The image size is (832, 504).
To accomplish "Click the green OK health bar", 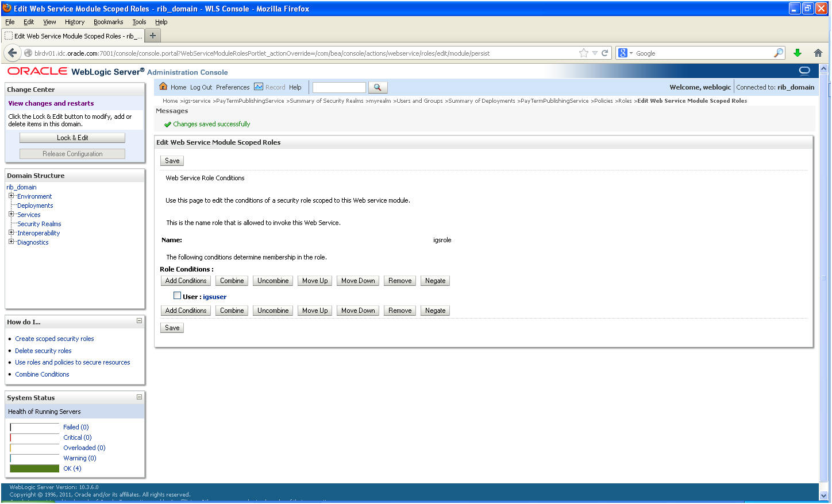I will (34, 468).
